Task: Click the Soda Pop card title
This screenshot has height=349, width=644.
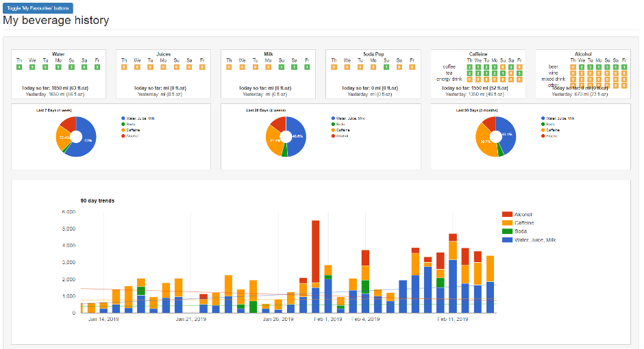Action: [x=373, y=54]
